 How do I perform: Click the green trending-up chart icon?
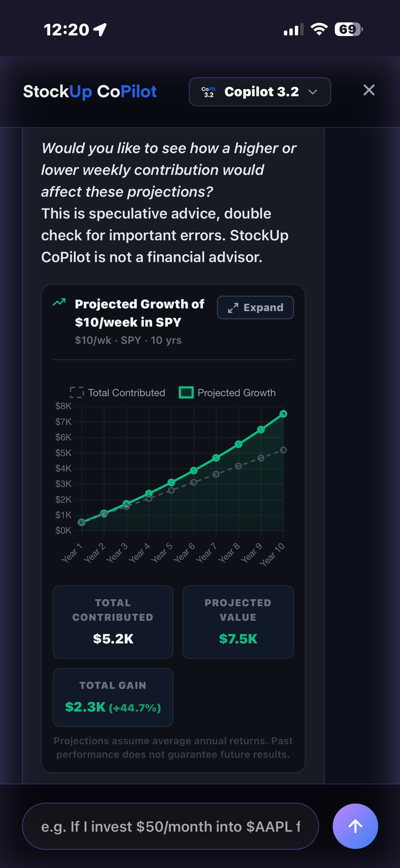pos(59,302)
